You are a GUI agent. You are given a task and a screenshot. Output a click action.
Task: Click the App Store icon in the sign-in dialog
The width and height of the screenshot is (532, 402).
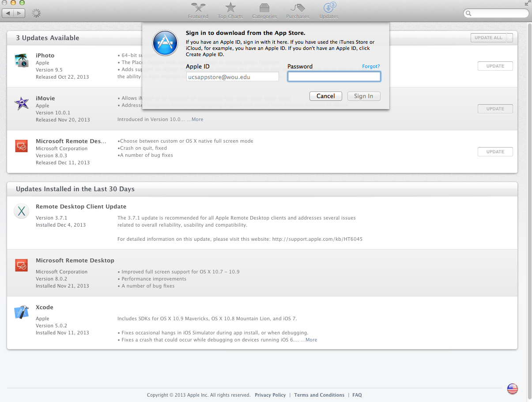[165, 42]
